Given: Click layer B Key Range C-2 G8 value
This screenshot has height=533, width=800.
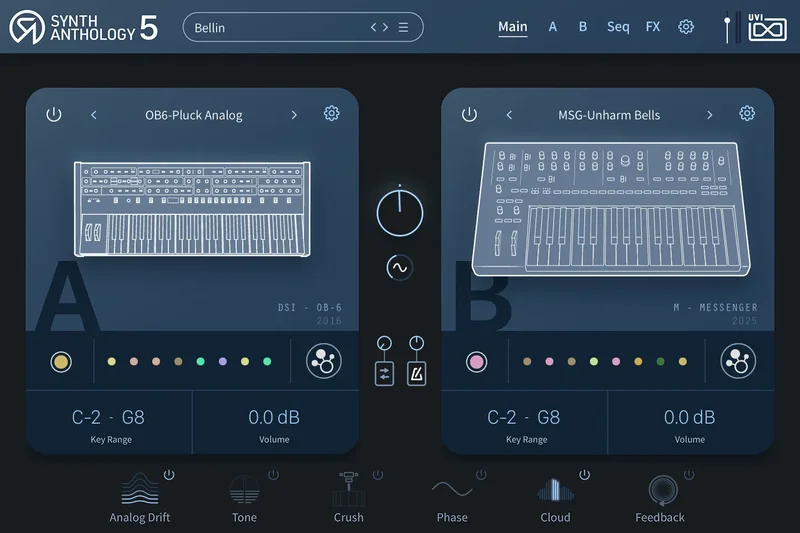Looking at the screenshot, I should click(x=523, y=417).
